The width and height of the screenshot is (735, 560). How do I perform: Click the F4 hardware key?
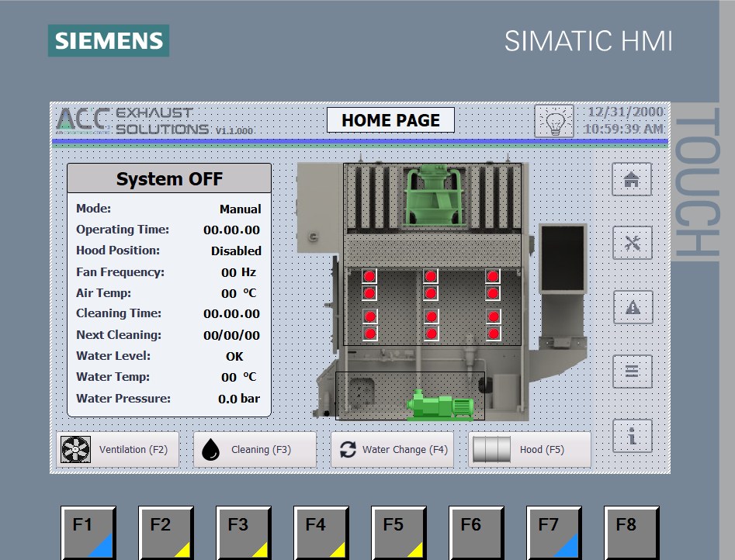(x=321, y=533)
